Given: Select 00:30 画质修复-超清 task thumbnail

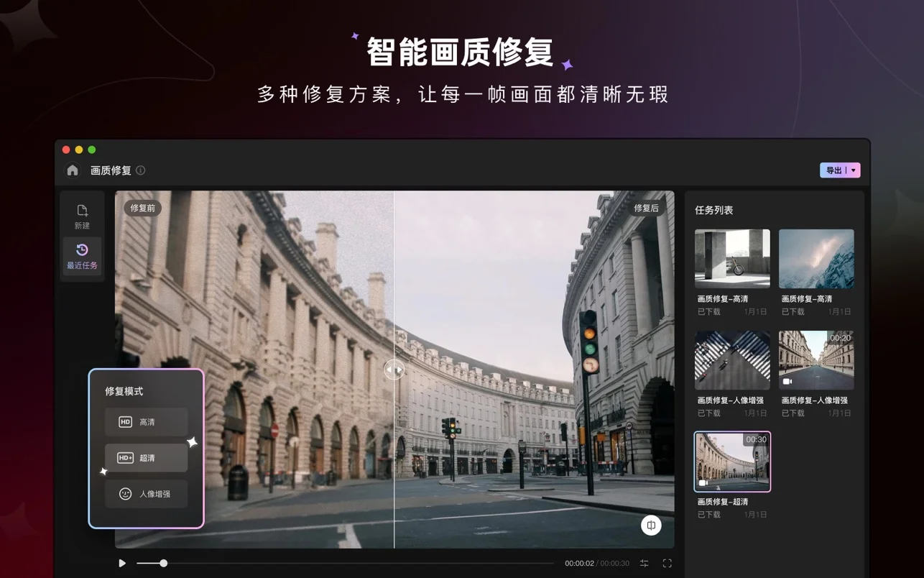Looking at the screenshot, I should tap(732, 462).
